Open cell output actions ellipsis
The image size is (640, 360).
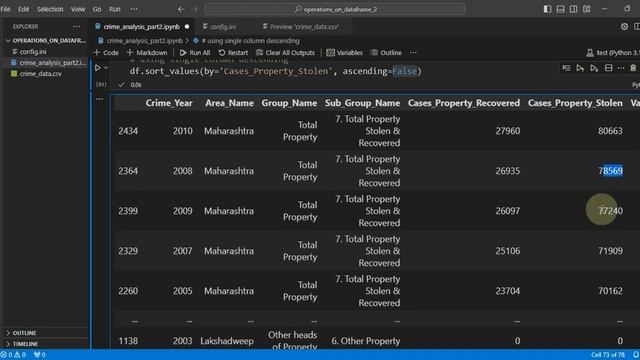(100, 99)
